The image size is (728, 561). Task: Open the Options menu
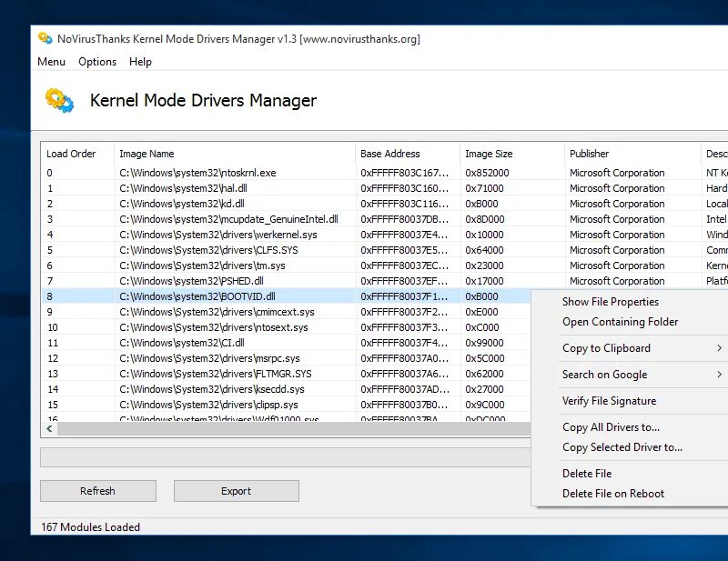[x=97, y=62]
